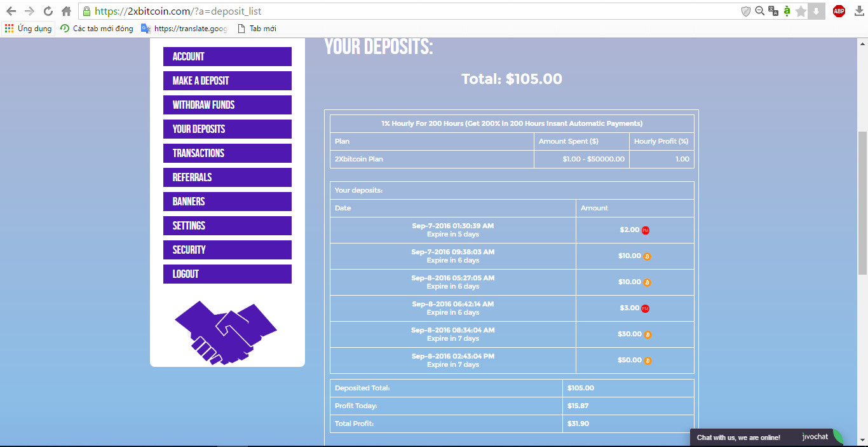Click Bitcoin icon beside $30.00 deposit
This screenshot has height=447, width=868.
pyautogui.click(x=648, y=334)
